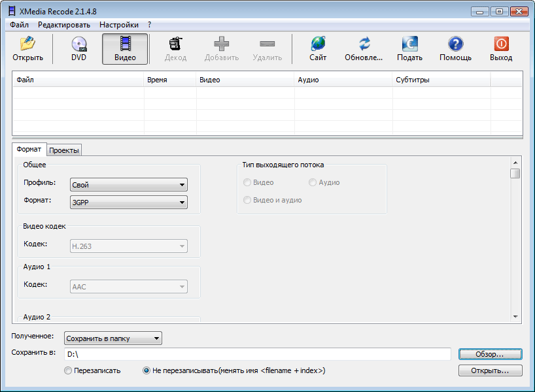535x392 pixels.
Task: Select the Перезаписать radio option
Action: pos(92,370)
